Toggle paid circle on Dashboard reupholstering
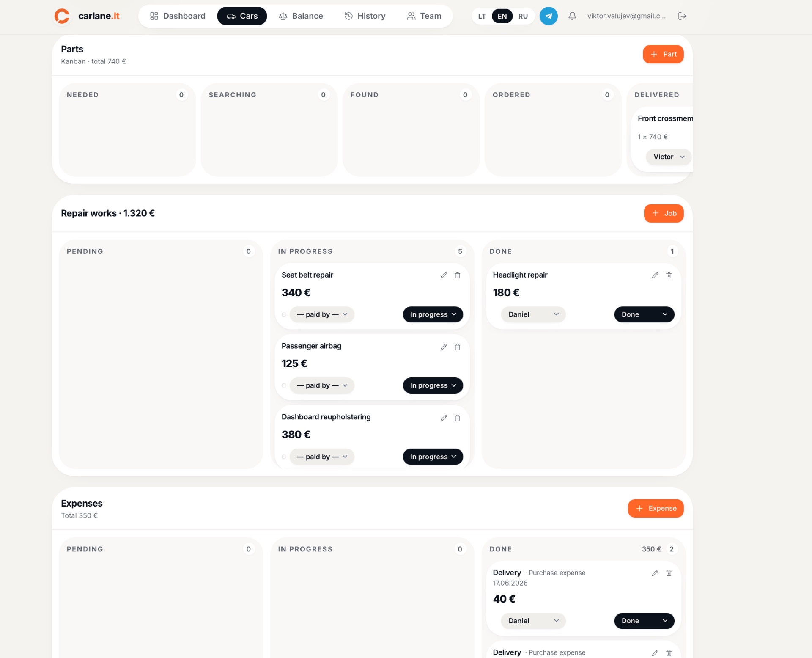The height and width of the screenshot is (658, 812). pyautogui.click(x=284, y=457)
